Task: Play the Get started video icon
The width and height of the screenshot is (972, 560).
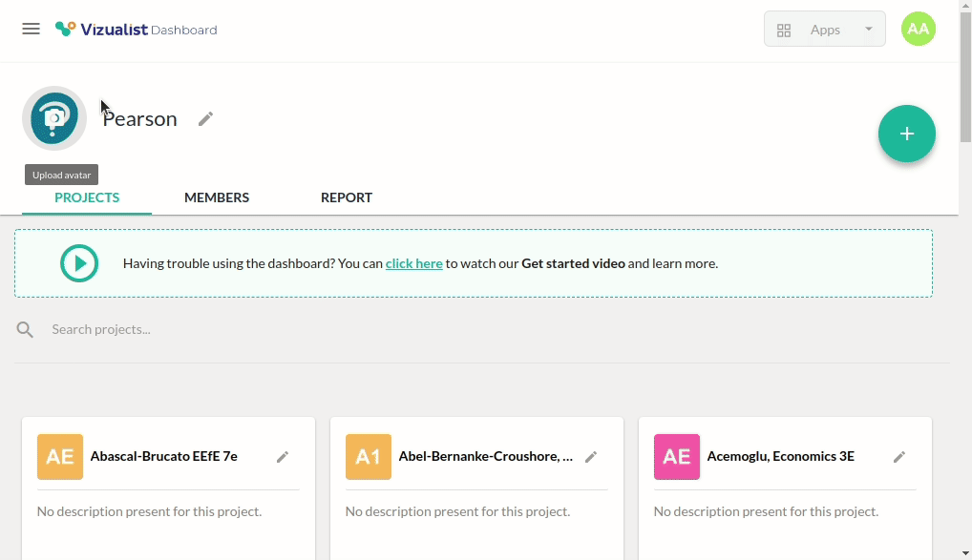Action: coord(79,263)
